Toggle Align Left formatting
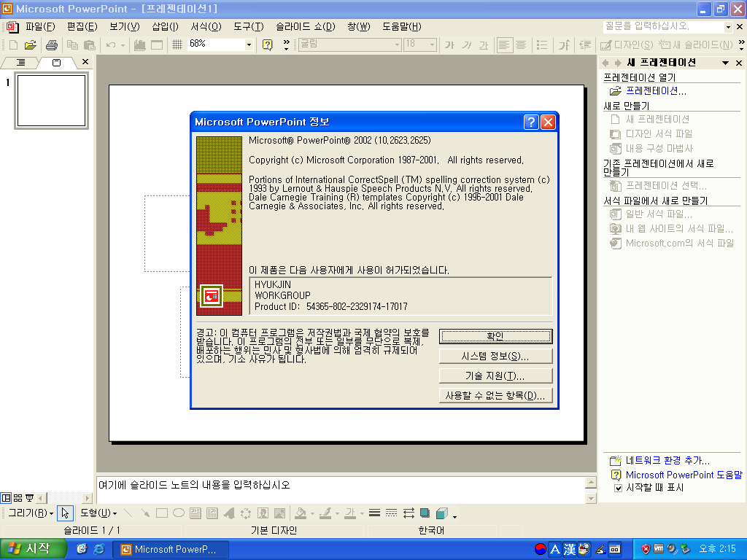 [503, 44]
